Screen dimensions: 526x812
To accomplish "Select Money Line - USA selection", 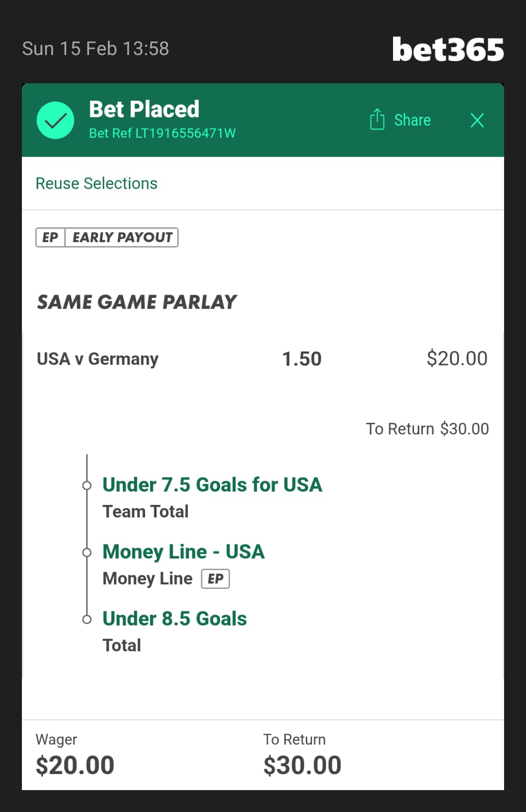I will click(x=184, y=552).
